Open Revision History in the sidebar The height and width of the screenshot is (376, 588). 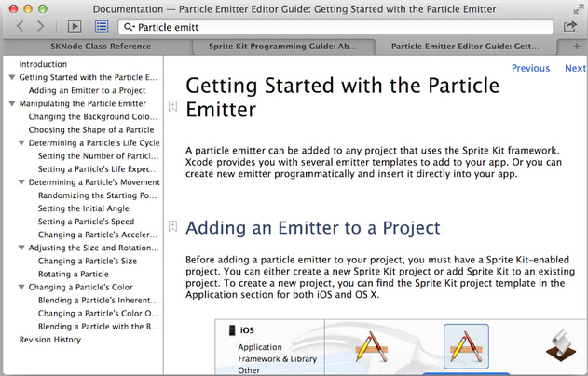pos(50,340)
